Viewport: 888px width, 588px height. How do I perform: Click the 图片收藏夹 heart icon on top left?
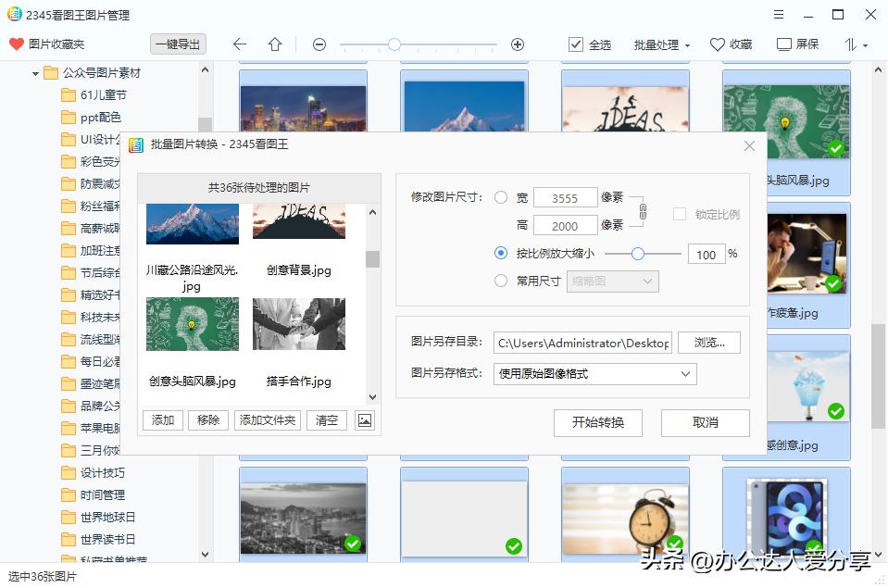point(16,44)
